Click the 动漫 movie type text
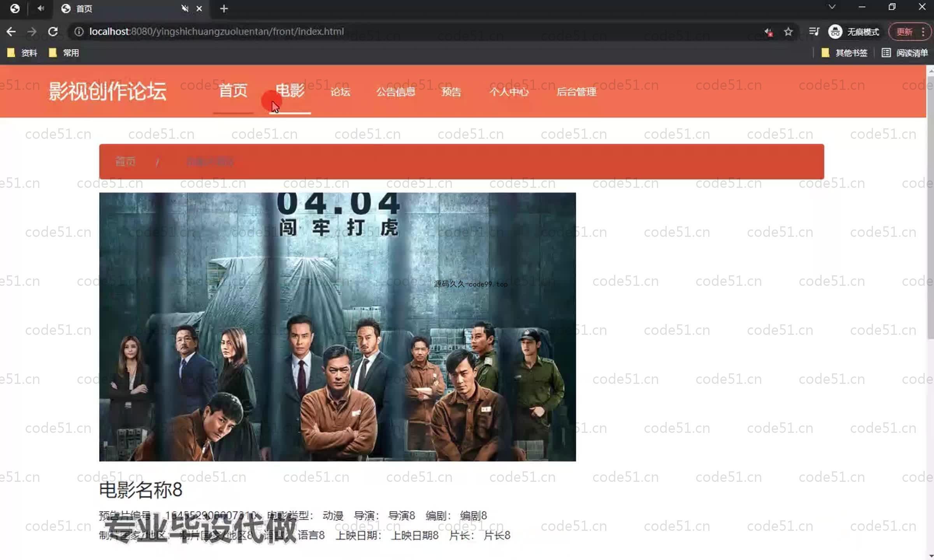The image size is (934, 560). [333, 516]
